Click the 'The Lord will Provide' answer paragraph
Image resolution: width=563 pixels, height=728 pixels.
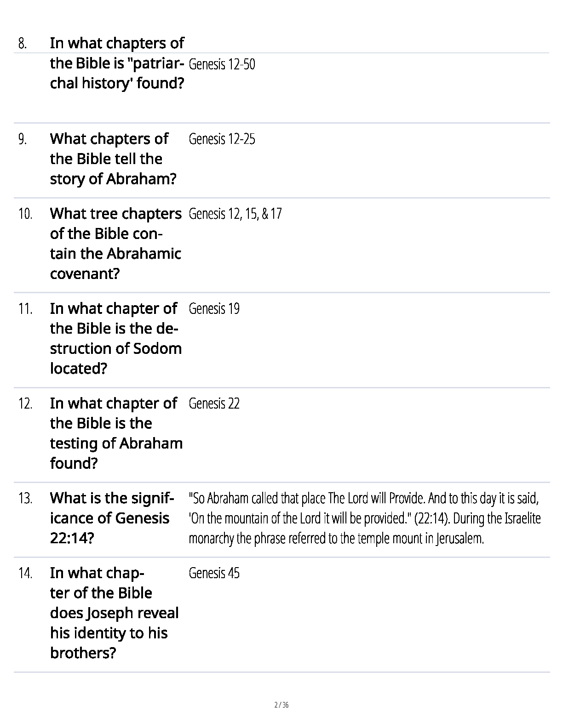pos(364,518)
